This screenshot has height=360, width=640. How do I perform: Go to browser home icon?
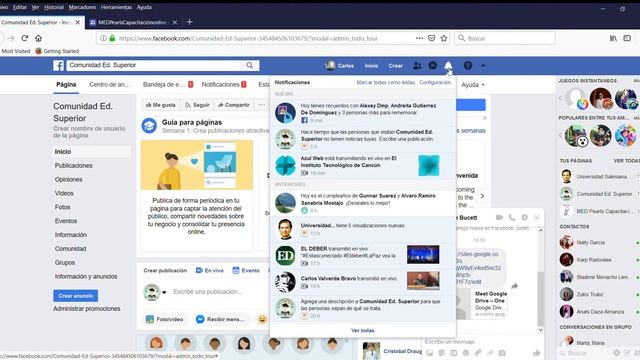[38, 38]
